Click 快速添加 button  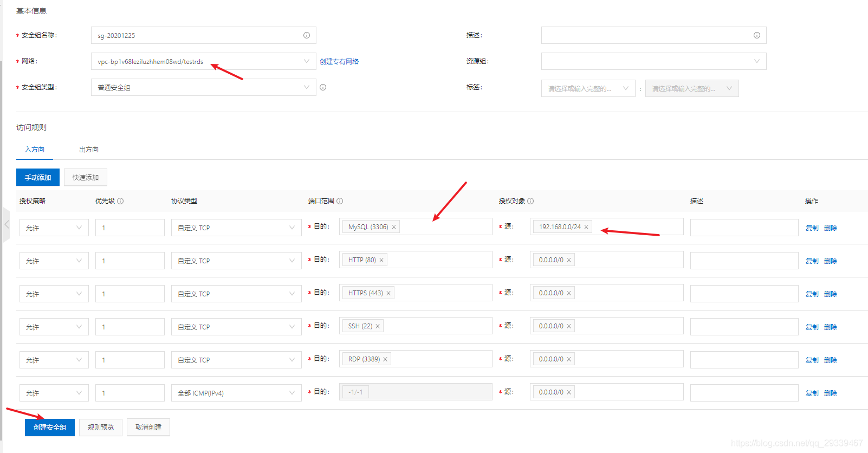(x=86, y=177)
